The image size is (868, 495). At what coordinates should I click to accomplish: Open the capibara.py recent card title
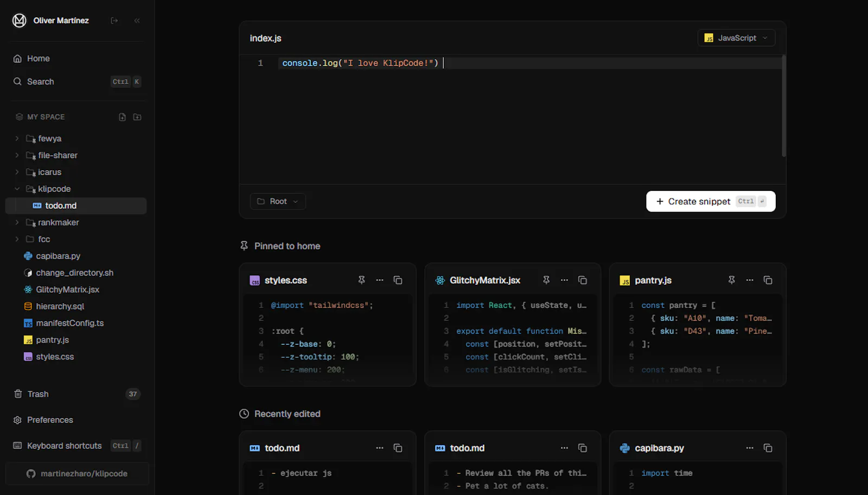pyautogui.click(x=660, y=448)
